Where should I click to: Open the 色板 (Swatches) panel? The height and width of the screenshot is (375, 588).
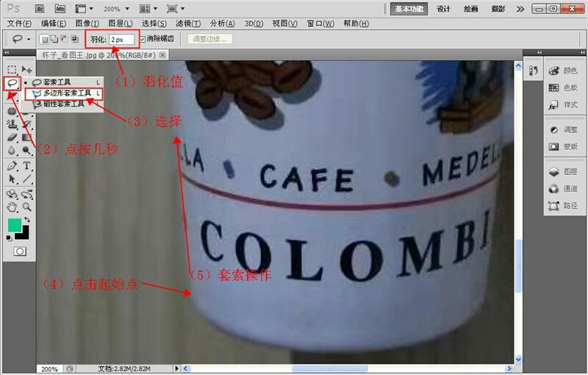pyautogui.click(x=563, y=87)
